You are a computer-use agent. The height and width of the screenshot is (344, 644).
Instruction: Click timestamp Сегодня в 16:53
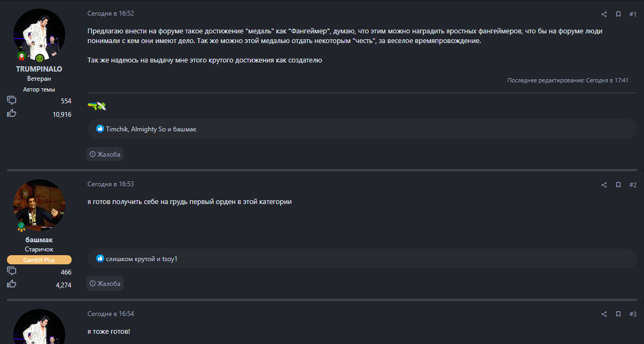110,184
